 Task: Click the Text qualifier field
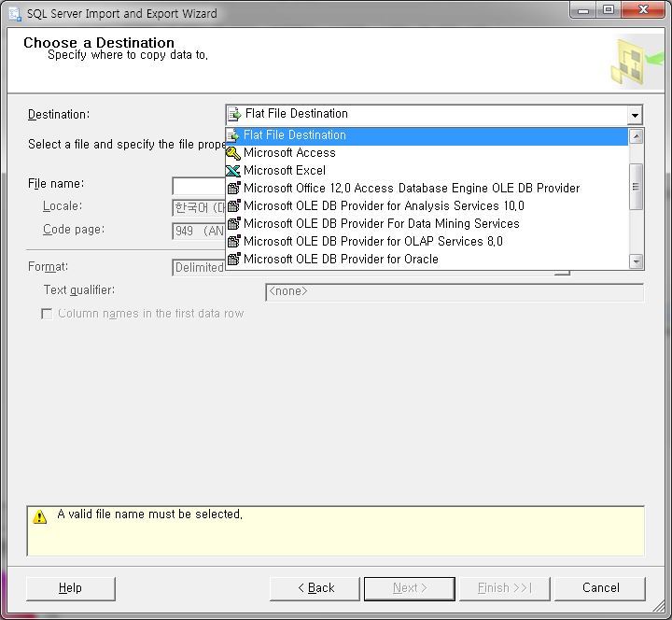[x=455, y=292]
